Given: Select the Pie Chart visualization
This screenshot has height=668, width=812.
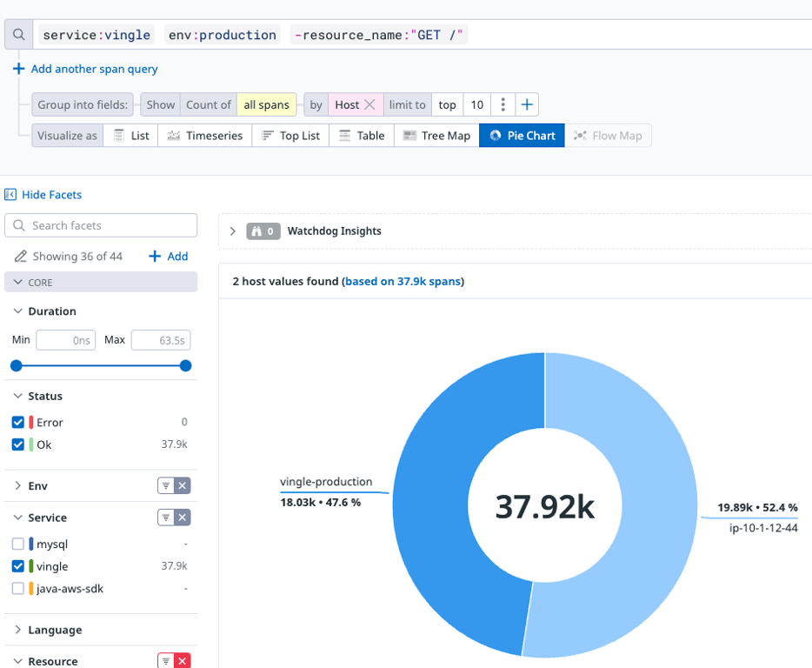Looking at the screenshot, I should [522, 136].
